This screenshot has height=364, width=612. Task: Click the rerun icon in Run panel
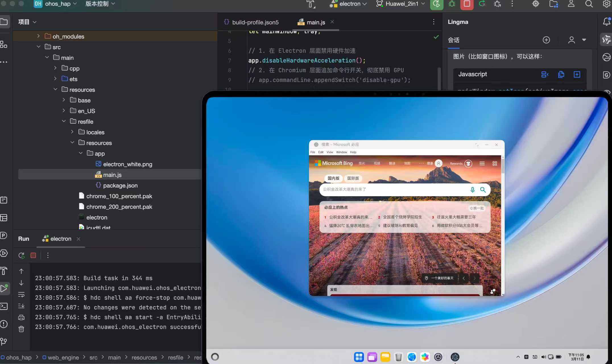coord(22,255)
